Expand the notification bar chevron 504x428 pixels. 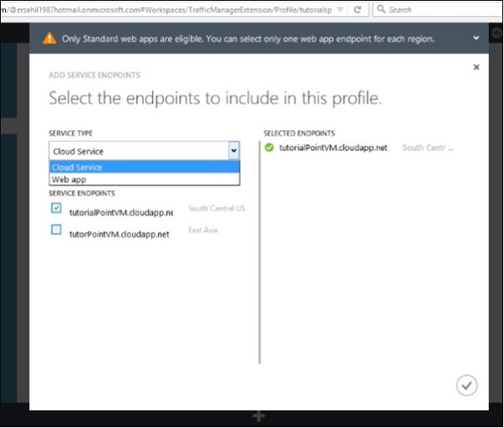476,38
